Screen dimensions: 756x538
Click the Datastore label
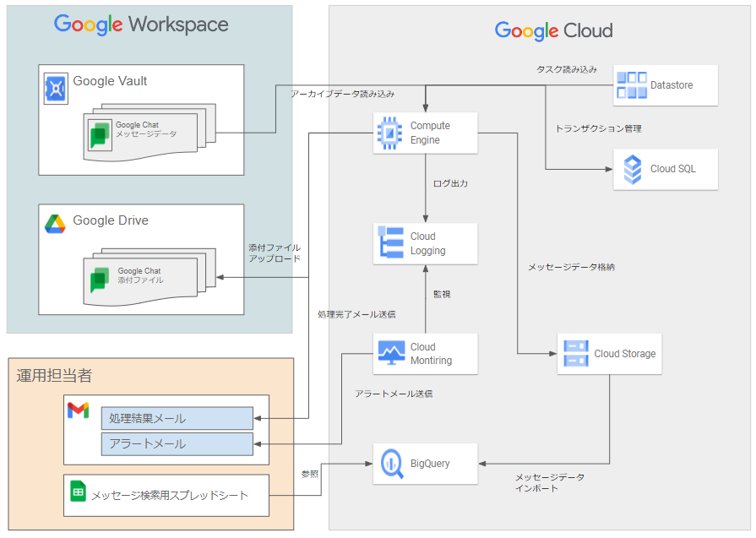672,85
